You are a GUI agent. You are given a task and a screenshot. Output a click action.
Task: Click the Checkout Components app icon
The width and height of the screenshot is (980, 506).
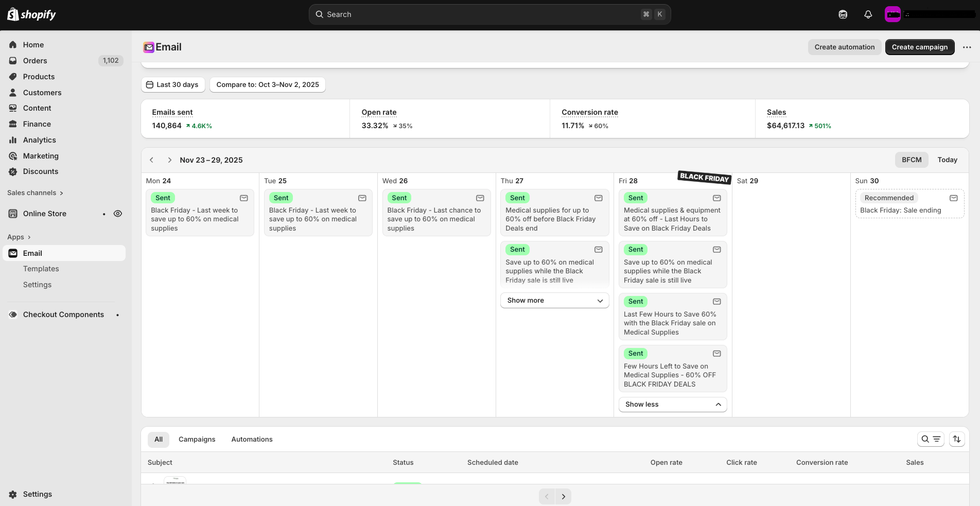point(13,315)
